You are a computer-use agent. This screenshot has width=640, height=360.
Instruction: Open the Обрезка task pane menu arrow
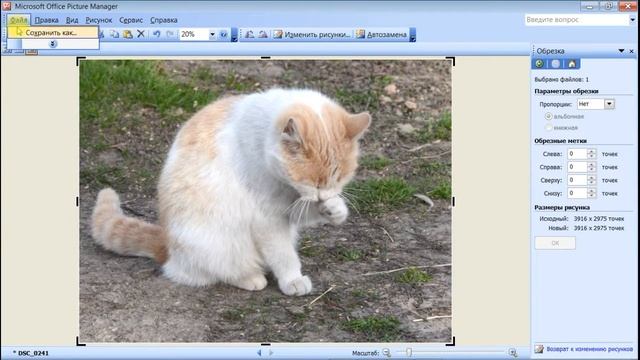[621, 51]
